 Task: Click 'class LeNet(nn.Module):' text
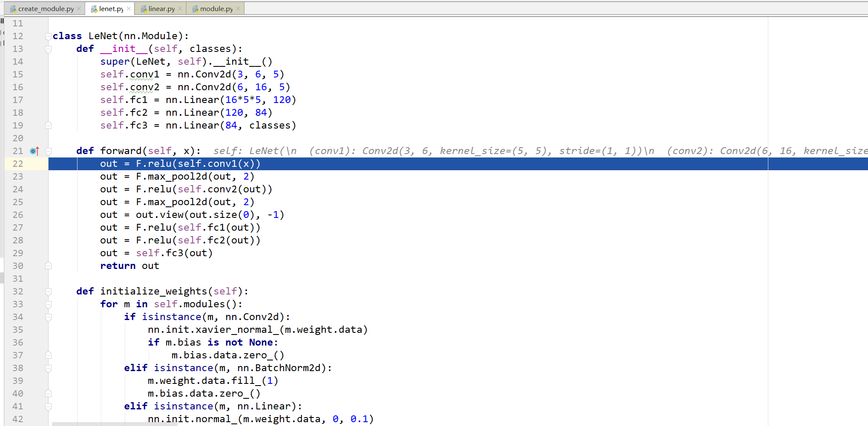point(121,36)
